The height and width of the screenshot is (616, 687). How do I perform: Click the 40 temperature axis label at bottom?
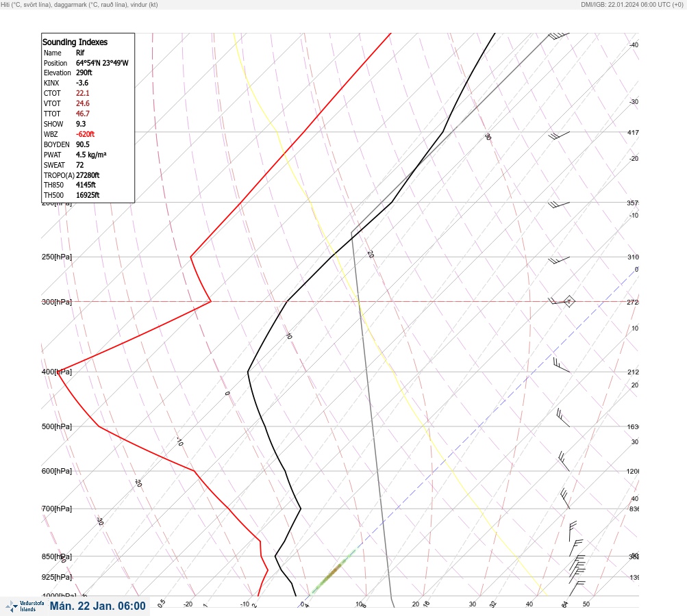(x=529, y=604)
